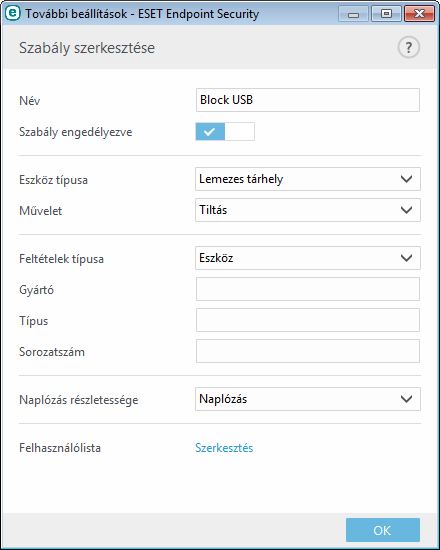Maximize the További beállítások window
This screenshot has height=550, width=440.
(387, 14)
